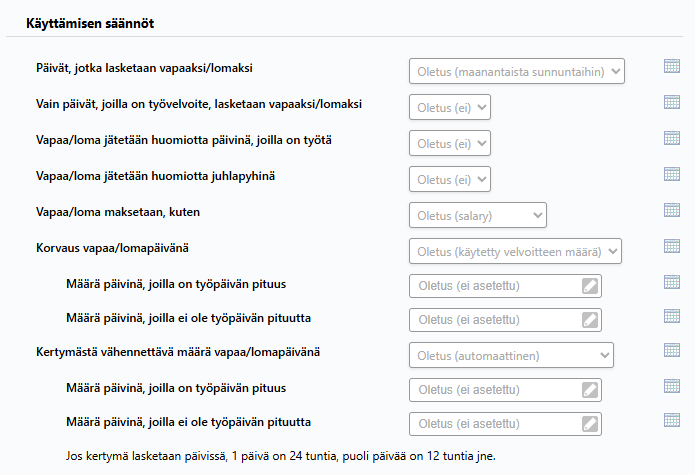Open 'Oletus (salary)' dropdown
The height and width of the screenshot is (475, 695).
478,215
